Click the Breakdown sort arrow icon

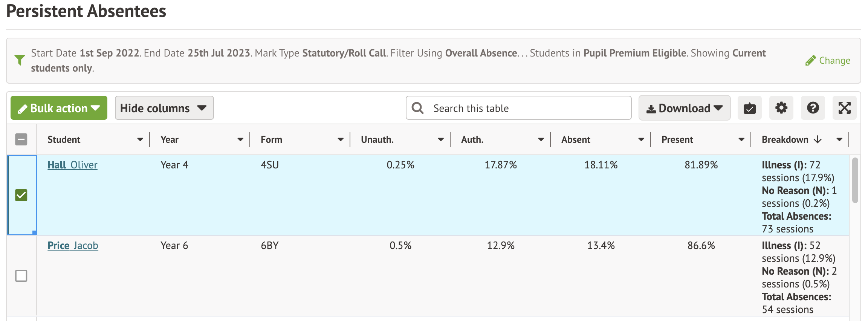(818, 140)
